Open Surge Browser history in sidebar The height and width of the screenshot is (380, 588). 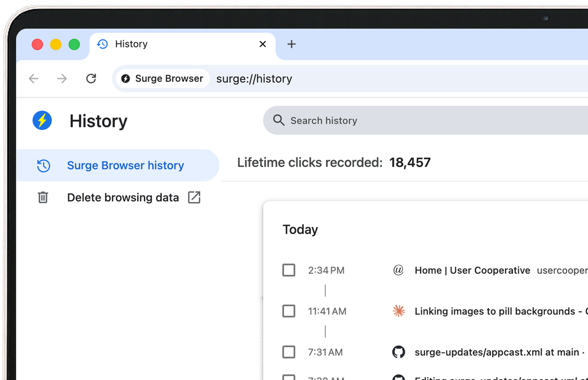pyautogui.click(x=118, y=165)
